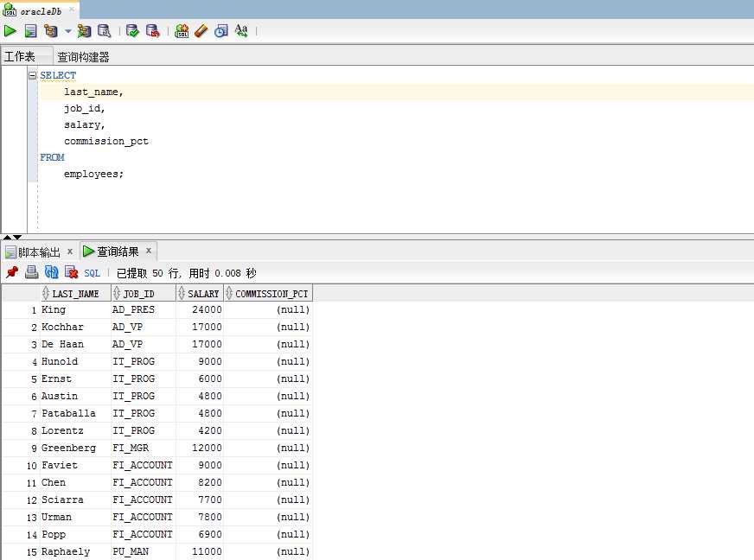
Task: Close the oracleDb worksheet tab
Action: (x=72, y=10)
